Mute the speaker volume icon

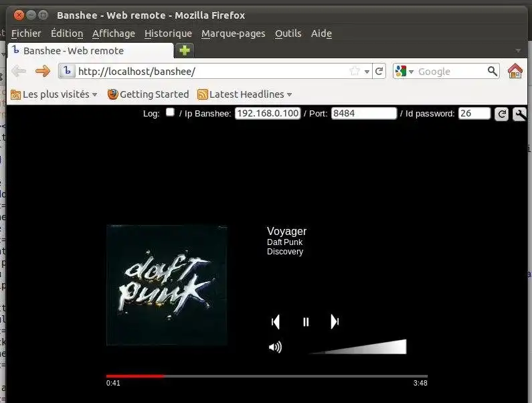(x=275, y=347)
